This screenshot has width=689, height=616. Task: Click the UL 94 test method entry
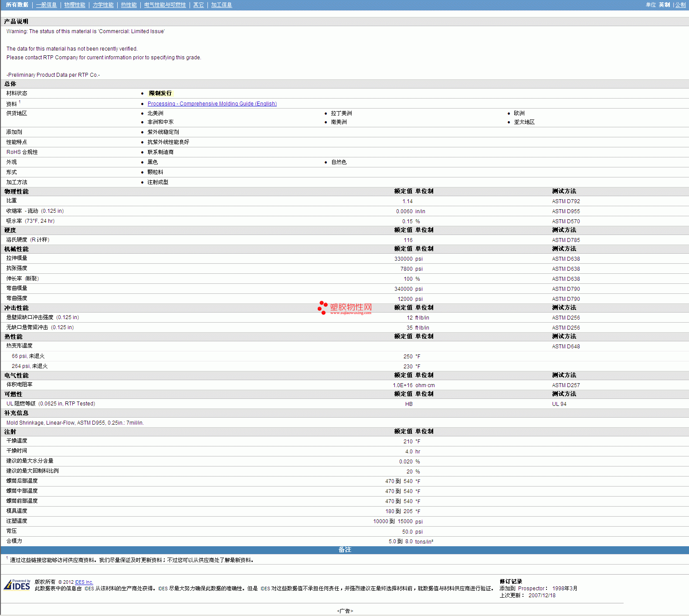(559, 404)
